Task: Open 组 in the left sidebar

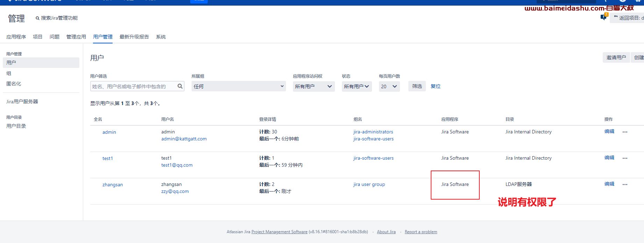Action: pyautogui.click(x=9, y=73)
